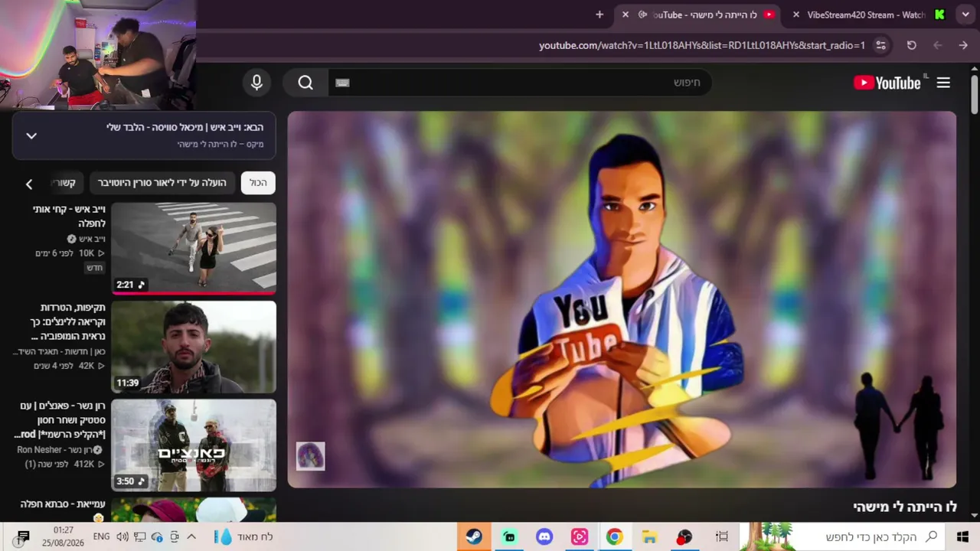
Task: Click the 'מיקס – לו הייתה לי מישהי' playlist subtitle
Action: point(220,144)
